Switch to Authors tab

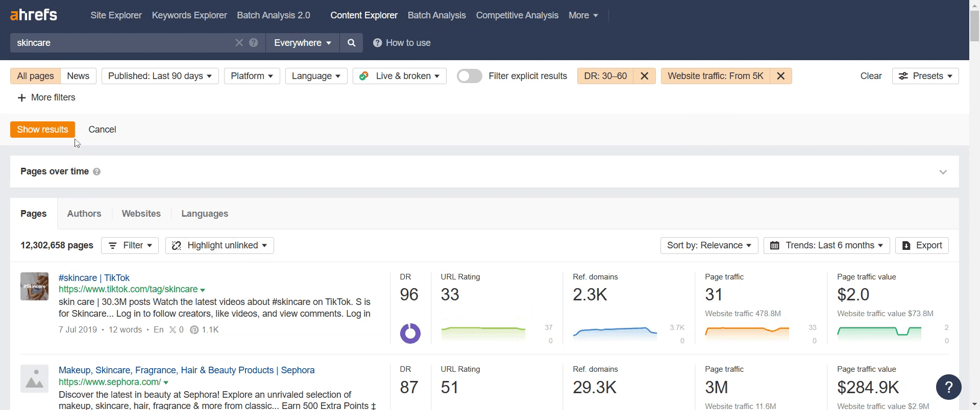84,214
